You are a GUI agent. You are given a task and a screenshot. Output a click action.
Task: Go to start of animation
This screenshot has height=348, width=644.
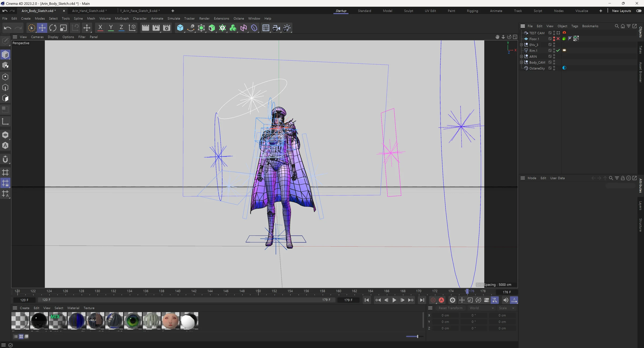pos(367,300)
